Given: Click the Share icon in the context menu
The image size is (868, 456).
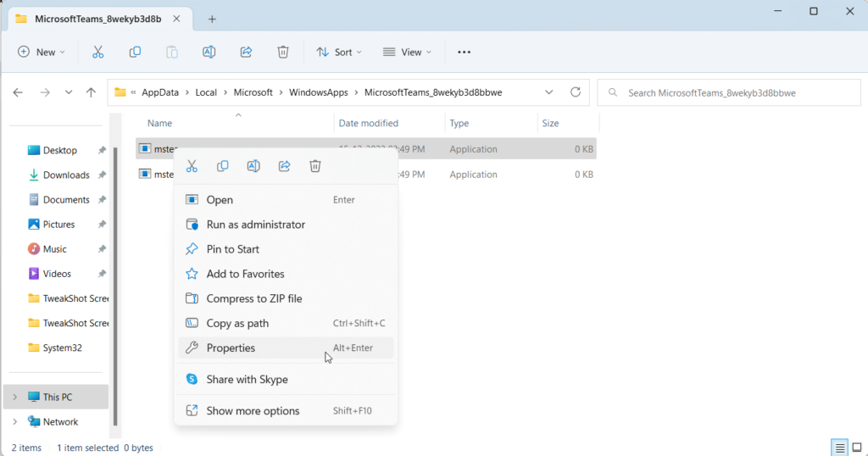Looking at the screenshot, I should click(284, 166).
